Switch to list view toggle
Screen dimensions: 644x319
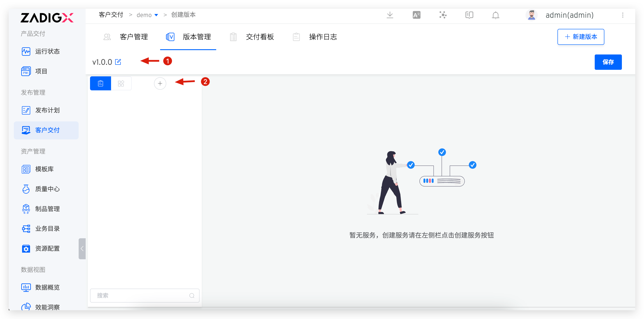pyautogui.click(x=101, y=83)
